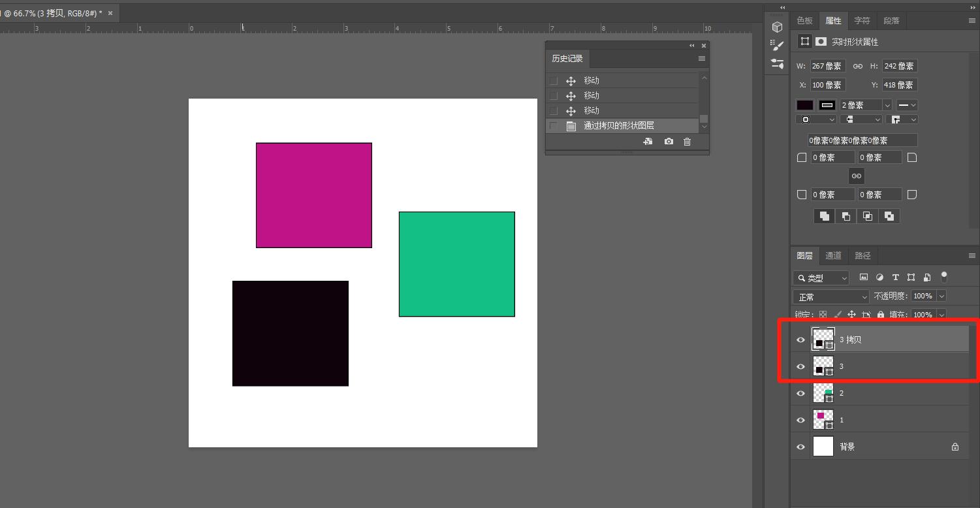Create new document from current history state
The height and width of the screenshot is (508, 980).
pos(648,142)
